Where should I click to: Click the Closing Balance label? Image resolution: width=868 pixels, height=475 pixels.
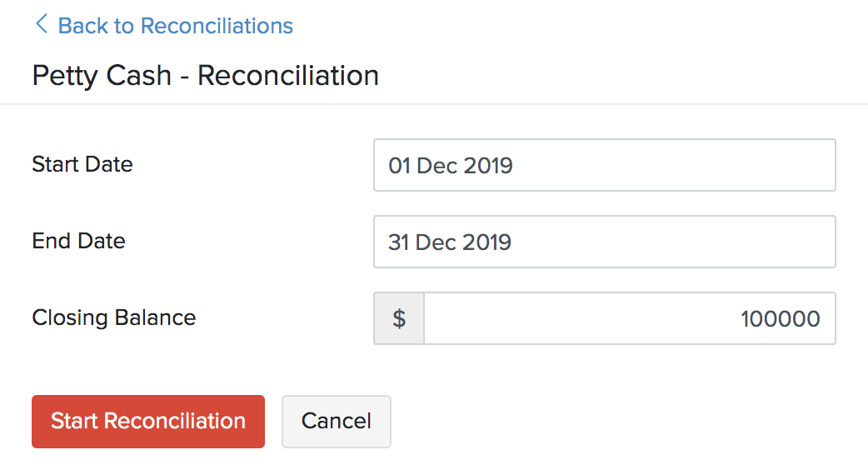pos(114,317)
